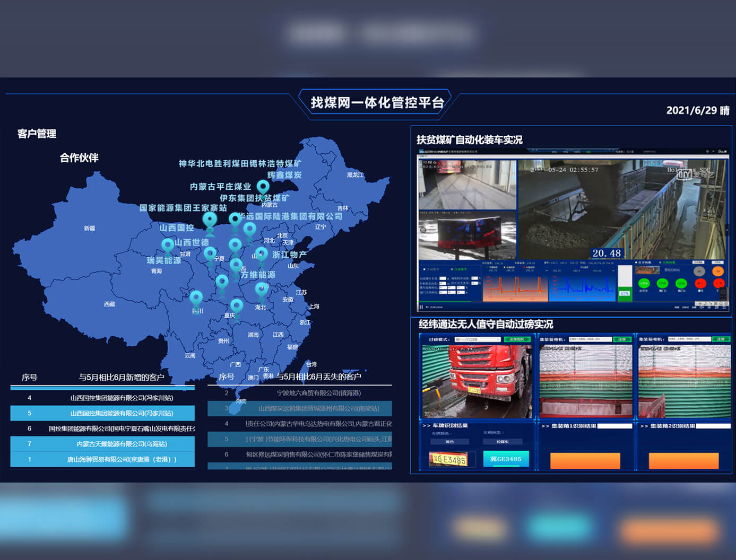
Task: Click the red truck camera thumbnail
Action: (x=477, y=382)
